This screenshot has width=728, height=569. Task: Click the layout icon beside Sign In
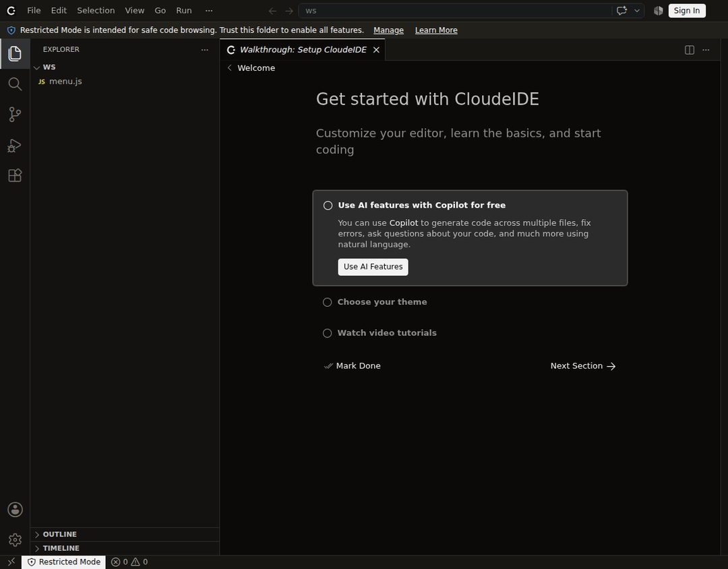(658, 11)
